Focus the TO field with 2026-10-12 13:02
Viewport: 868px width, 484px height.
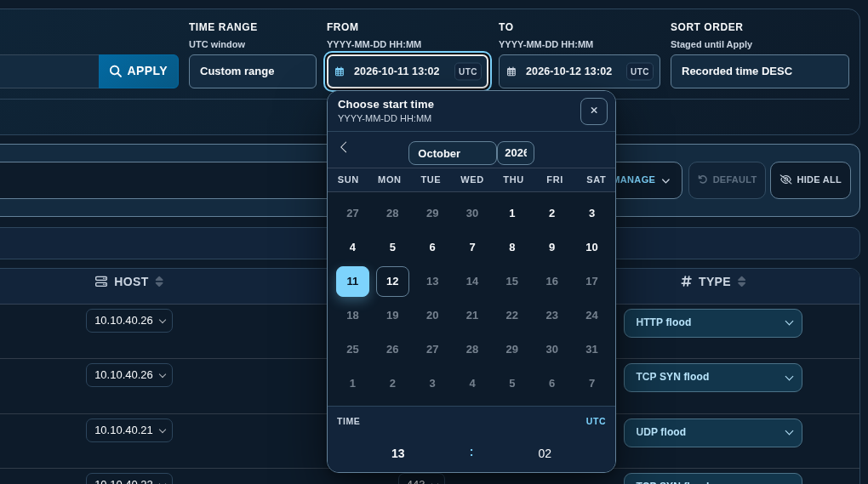579,71
